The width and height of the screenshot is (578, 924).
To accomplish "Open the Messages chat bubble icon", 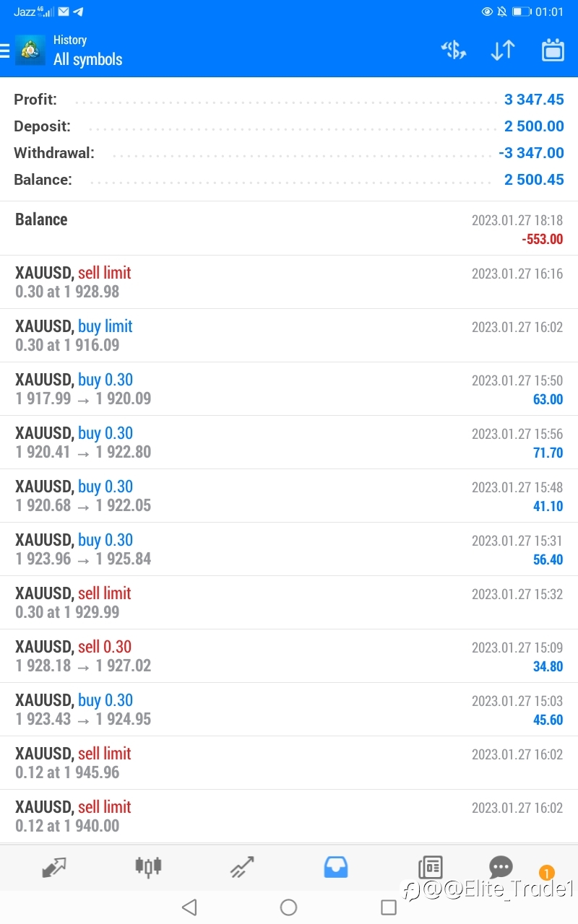I will pyautogui.click(x=501, y=866).
